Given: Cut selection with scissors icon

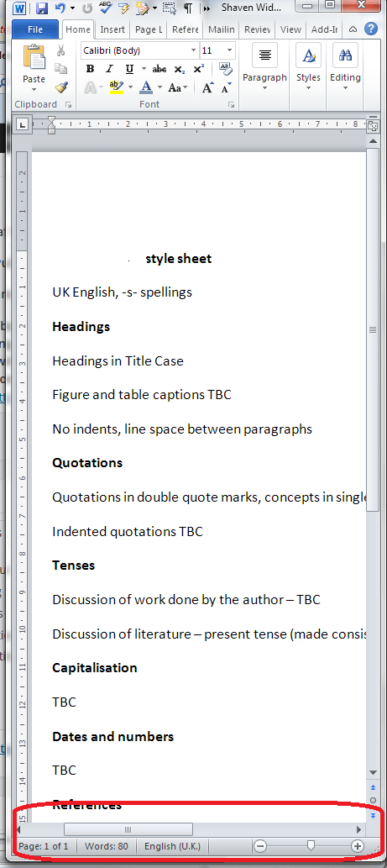Looking at the screenshot, I should (x=61, y=51).
